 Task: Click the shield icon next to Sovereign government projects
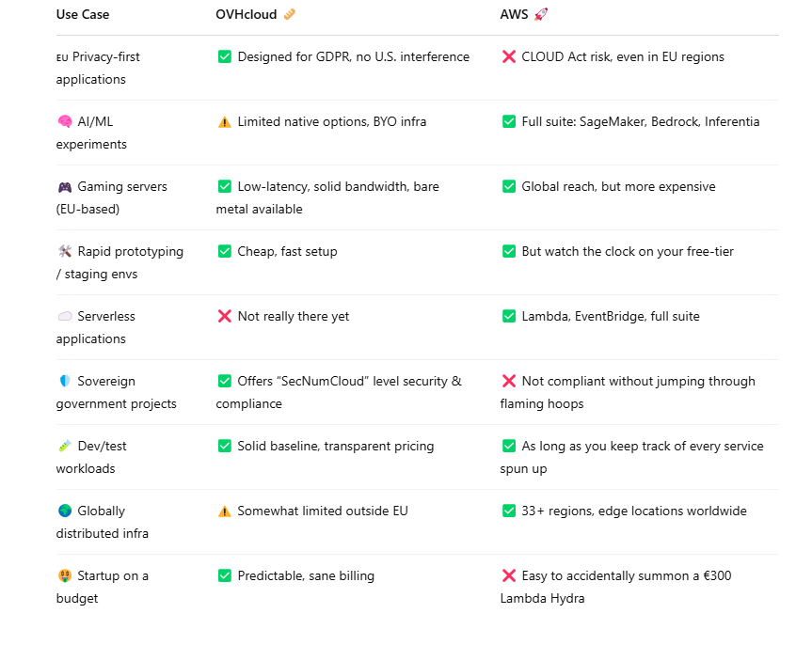click(65, 381)
